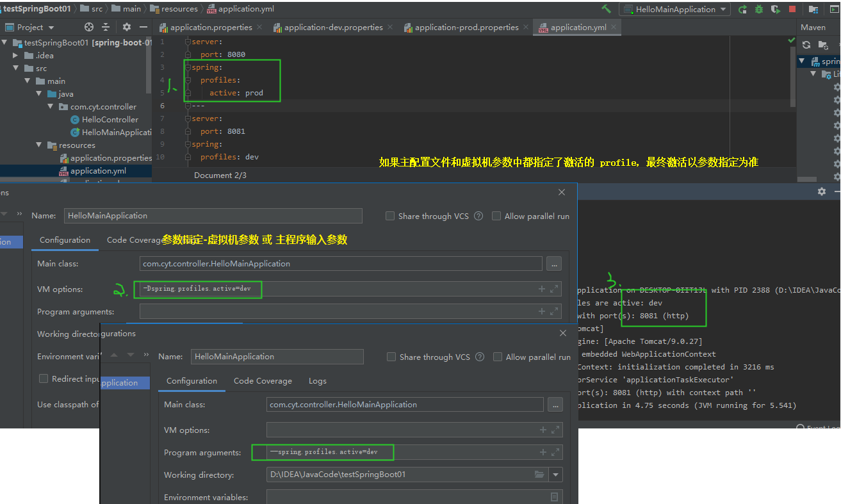Click the Maven generate sources folder icon
The image size is (841, 504).
[823, 45]
